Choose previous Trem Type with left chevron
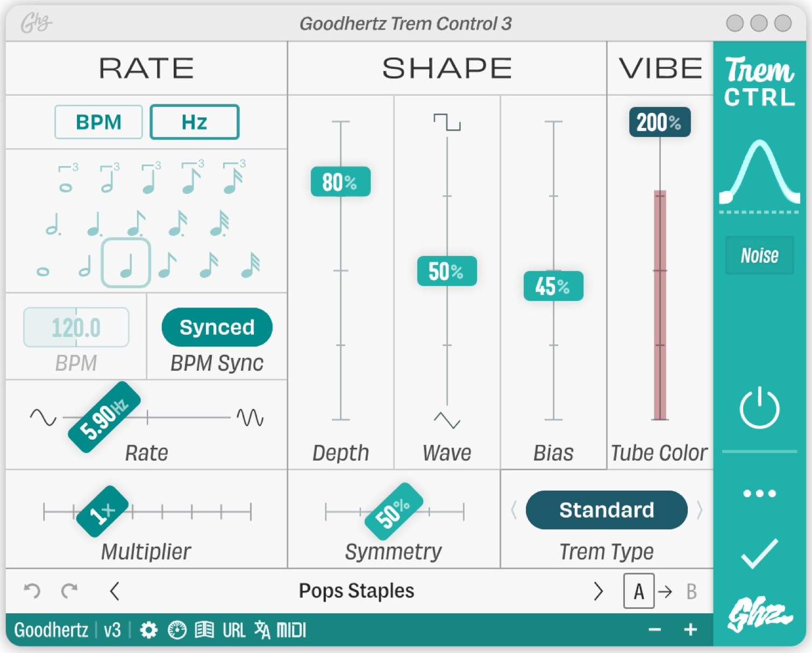 click(x=514, y=510)
